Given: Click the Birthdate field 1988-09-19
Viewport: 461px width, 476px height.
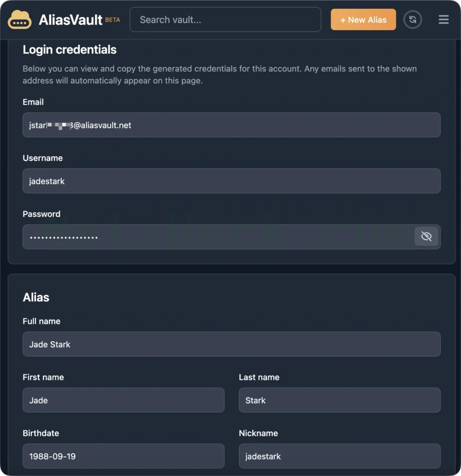Looking at the screenshot, I should pyautogui.click(x=124, y=456).
